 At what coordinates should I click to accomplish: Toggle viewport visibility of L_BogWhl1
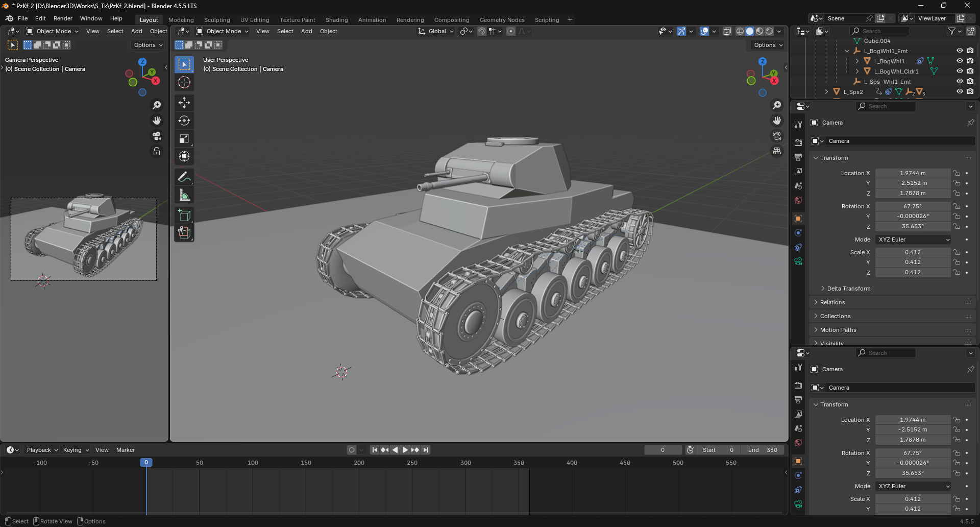(x=960, y=61)
